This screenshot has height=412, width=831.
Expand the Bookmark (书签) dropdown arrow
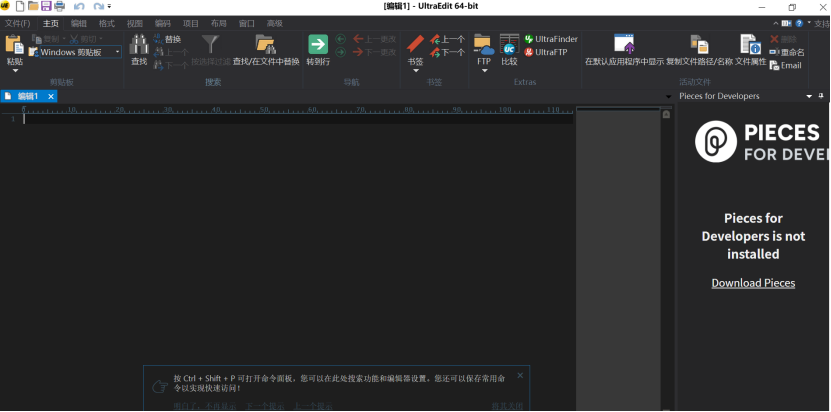click(x=415, y=71)
